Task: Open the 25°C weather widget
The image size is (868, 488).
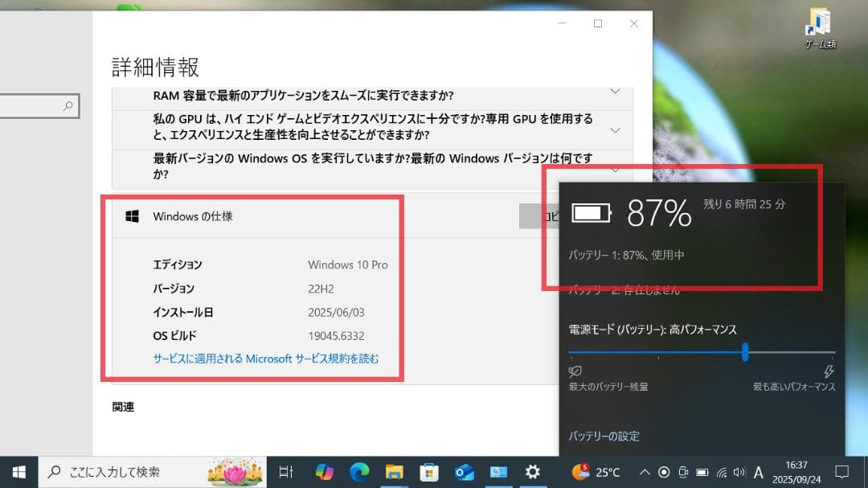Action: coord(596,472)
